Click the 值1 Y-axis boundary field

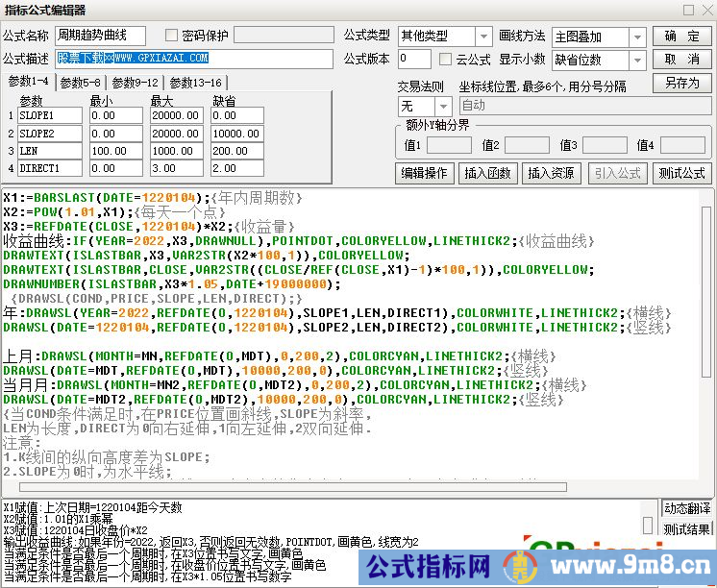click(x=449, y=145)
